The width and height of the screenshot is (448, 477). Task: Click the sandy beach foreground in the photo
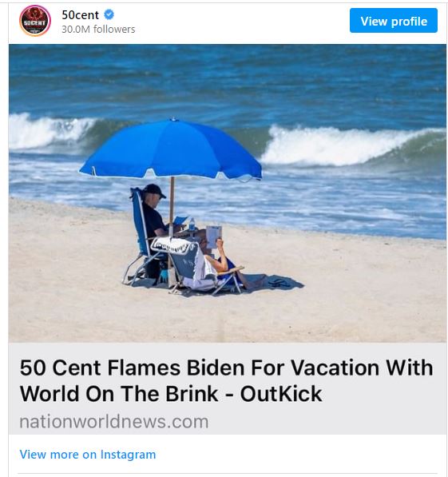[x=228, y=316]
